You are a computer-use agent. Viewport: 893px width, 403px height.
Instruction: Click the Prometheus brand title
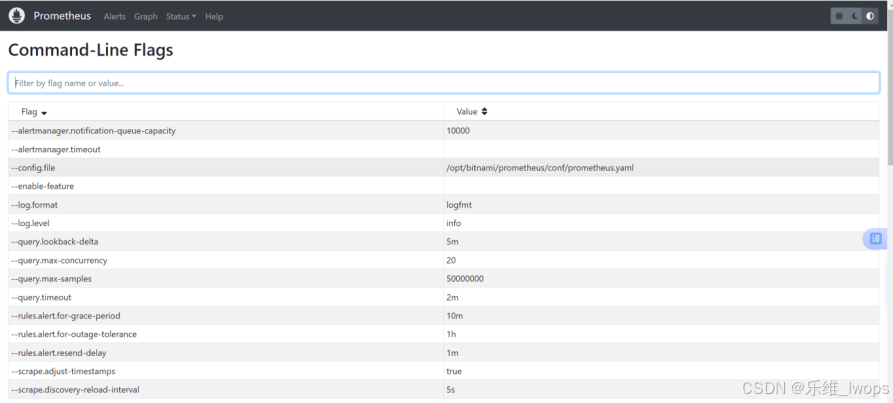tap(62, 16)
